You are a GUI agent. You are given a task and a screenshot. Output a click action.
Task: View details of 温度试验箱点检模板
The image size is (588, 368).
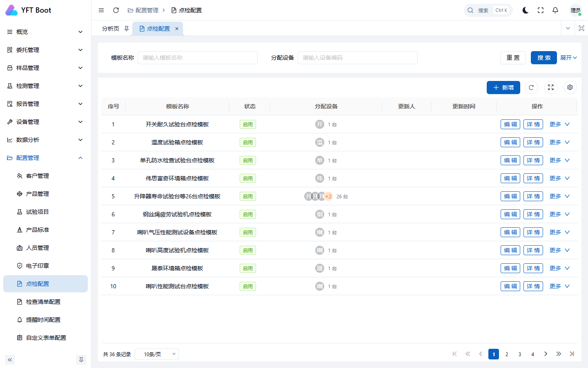[533, 142]
